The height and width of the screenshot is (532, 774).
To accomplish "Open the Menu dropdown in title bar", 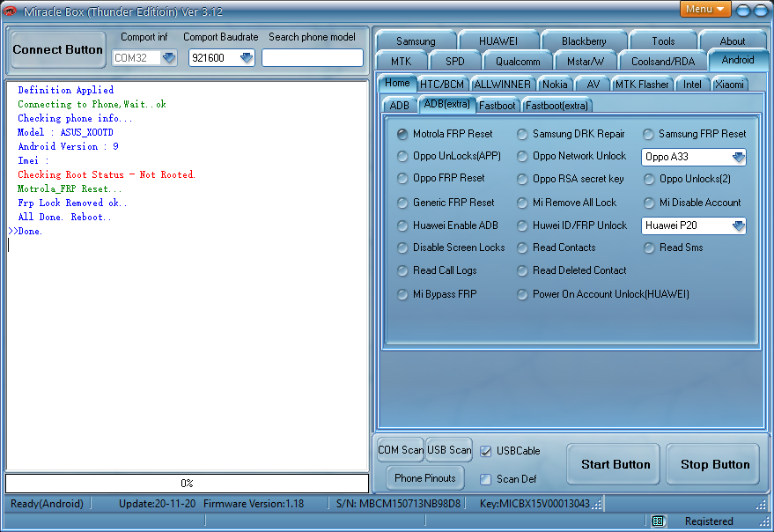I will pos(705,10).
